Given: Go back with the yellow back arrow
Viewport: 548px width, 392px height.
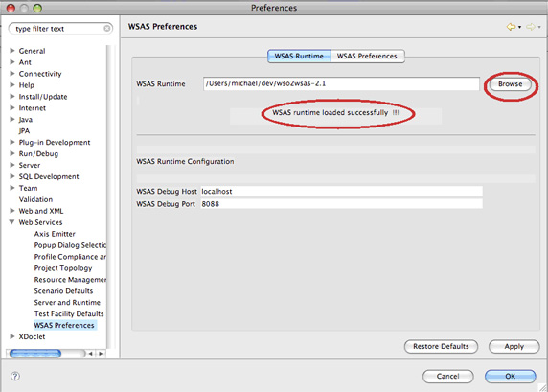Looking at the screenshot, I should tap(511, 27).
